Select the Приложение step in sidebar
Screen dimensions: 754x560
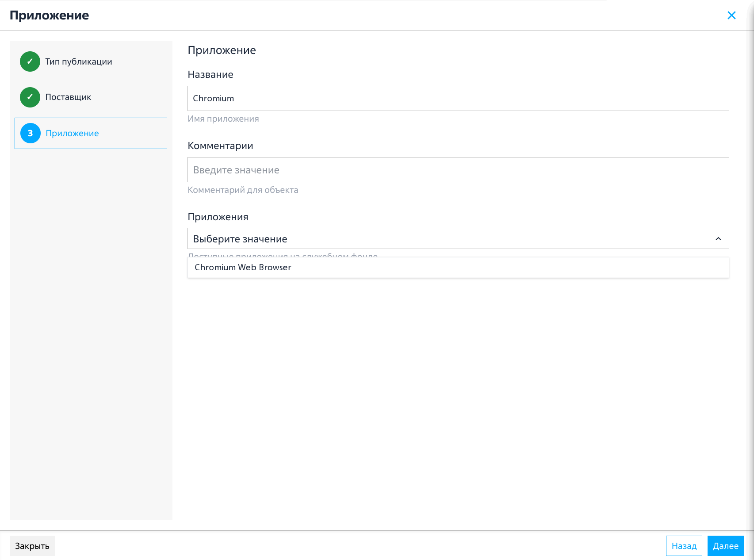click(91, 133)
